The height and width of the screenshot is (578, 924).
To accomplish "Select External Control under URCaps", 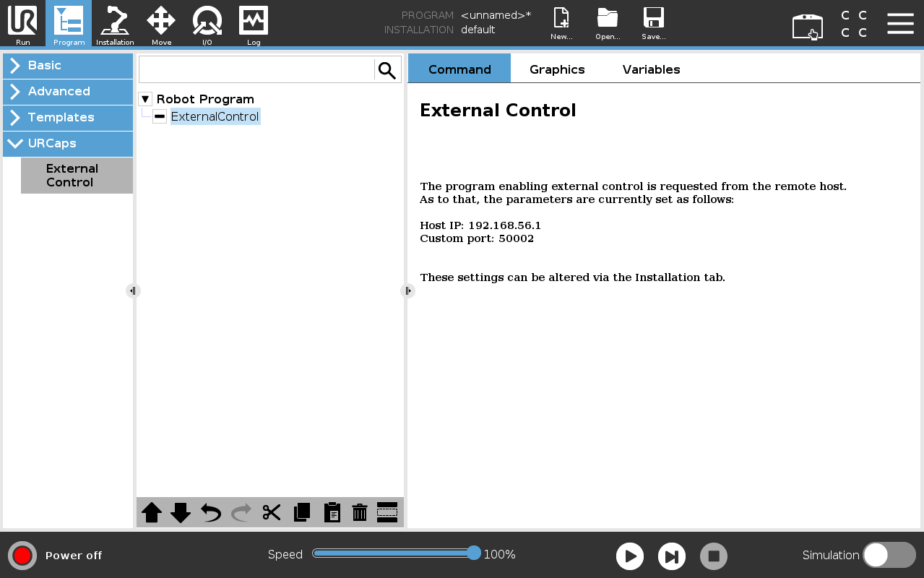I will 76,176.
